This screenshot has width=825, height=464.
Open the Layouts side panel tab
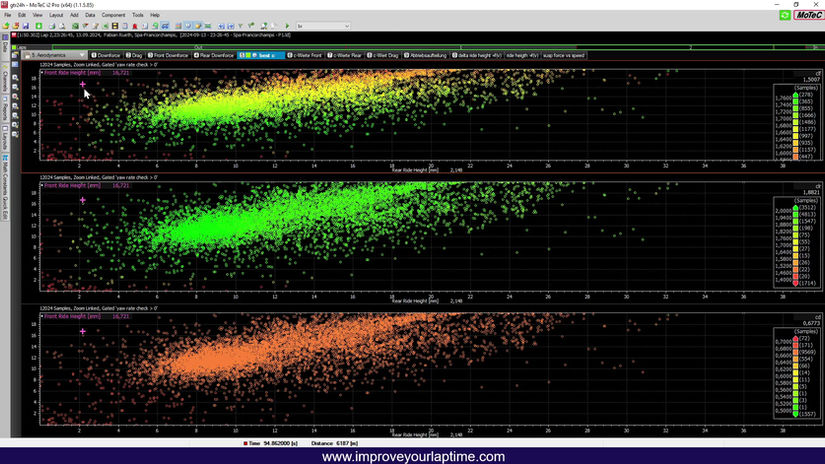tap(5, 137)
